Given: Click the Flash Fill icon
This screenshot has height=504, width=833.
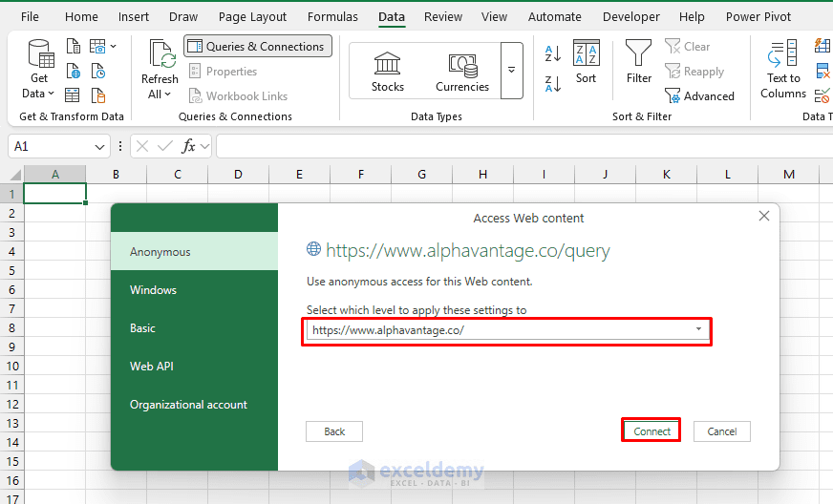Looking at the screenshot, I should pyautogui.click(x=822, y=46).
